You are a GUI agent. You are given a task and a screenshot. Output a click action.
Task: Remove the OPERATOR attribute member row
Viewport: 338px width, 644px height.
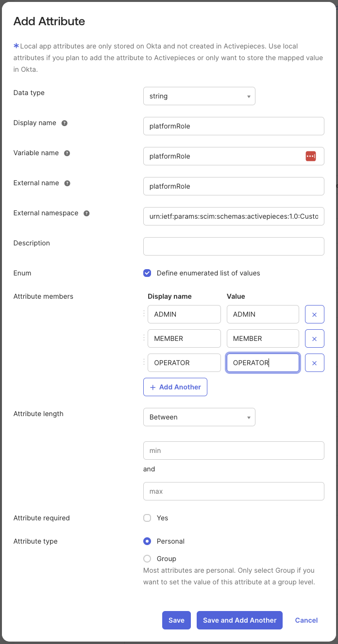pyautogui.click(x=314, y=362)
